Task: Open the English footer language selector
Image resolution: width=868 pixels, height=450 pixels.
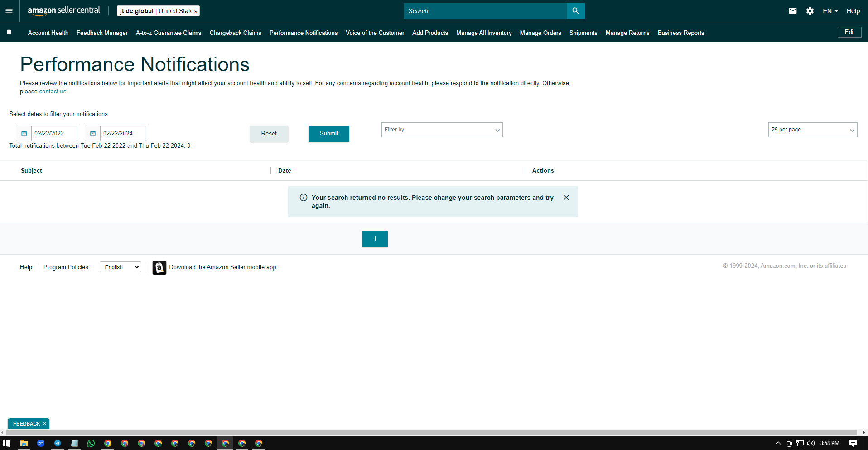Action: pos(121,267)
